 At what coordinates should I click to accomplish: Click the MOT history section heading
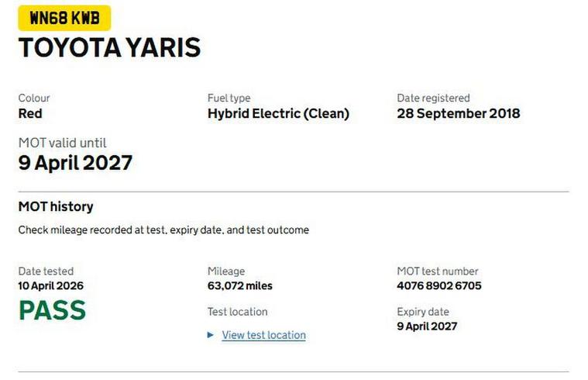[56, 206]
